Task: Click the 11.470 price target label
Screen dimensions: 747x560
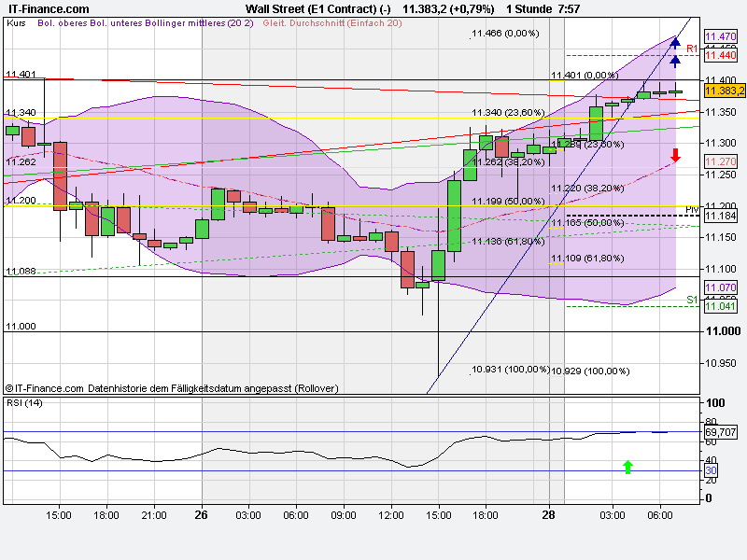Action: [721, 35]
